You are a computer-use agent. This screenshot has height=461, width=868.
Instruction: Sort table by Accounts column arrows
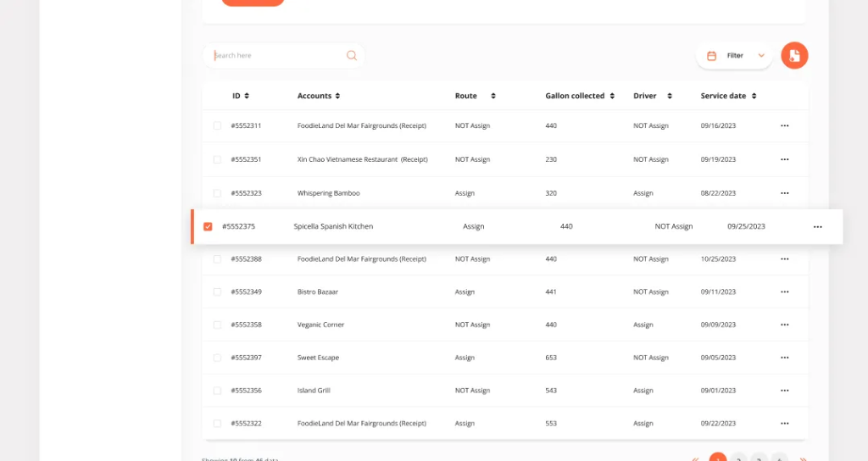(x=337, y=96)
